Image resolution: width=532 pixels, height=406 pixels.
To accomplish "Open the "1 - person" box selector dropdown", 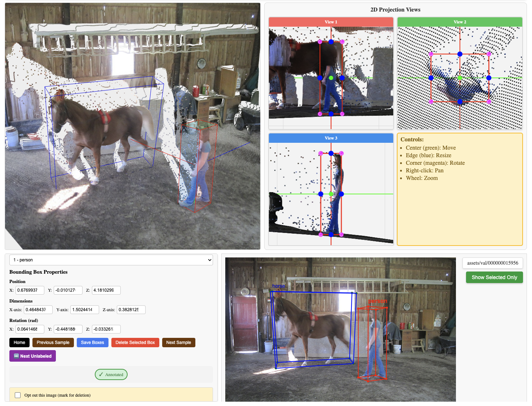I will coord(111,260).
